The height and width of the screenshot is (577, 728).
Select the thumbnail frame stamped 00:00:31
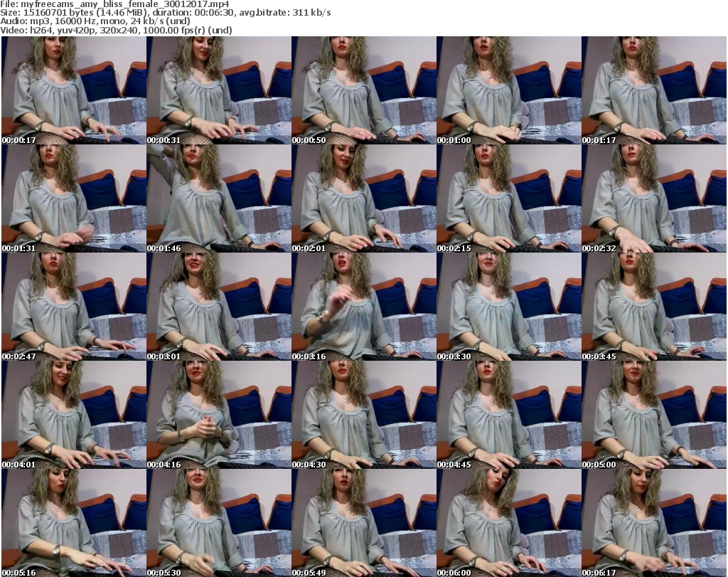click(219, 90)
